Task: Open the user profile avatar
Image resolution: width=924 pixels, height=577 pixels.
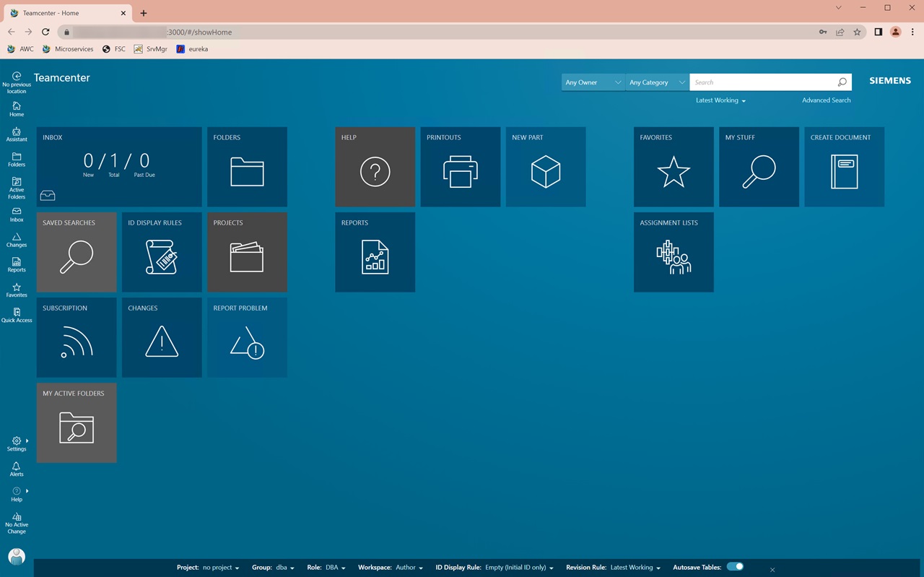Action: (17, 556)
